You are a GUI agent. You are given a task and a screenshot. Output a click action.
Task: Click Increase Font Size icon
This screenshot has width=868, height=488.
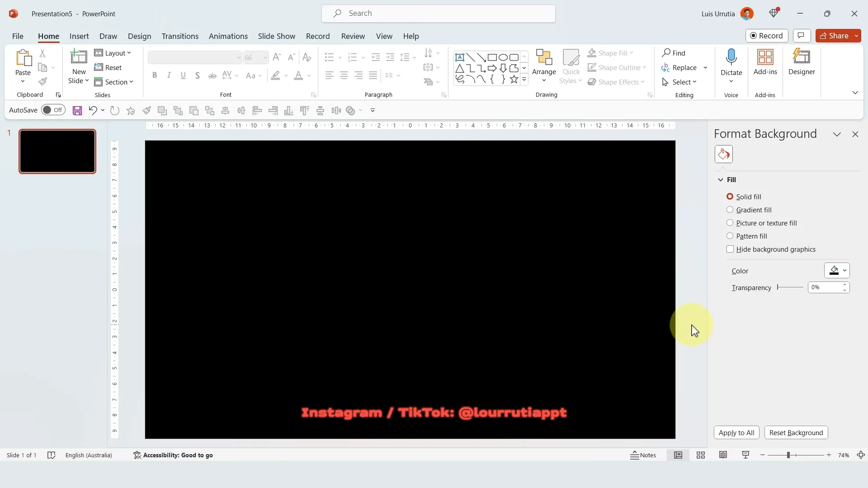click(x=277, y=57)
